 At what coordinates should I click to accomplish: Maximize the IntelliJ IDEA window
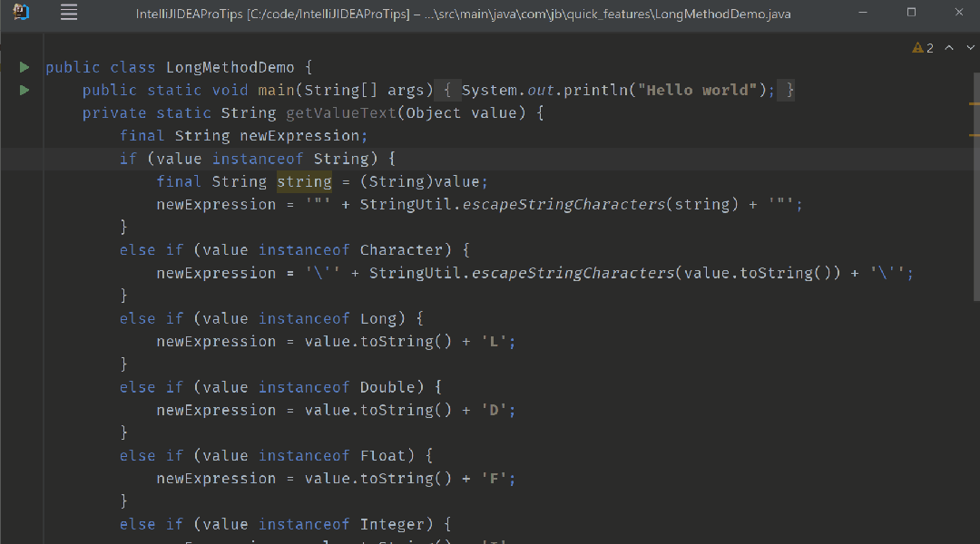click(x=911, y=13)
